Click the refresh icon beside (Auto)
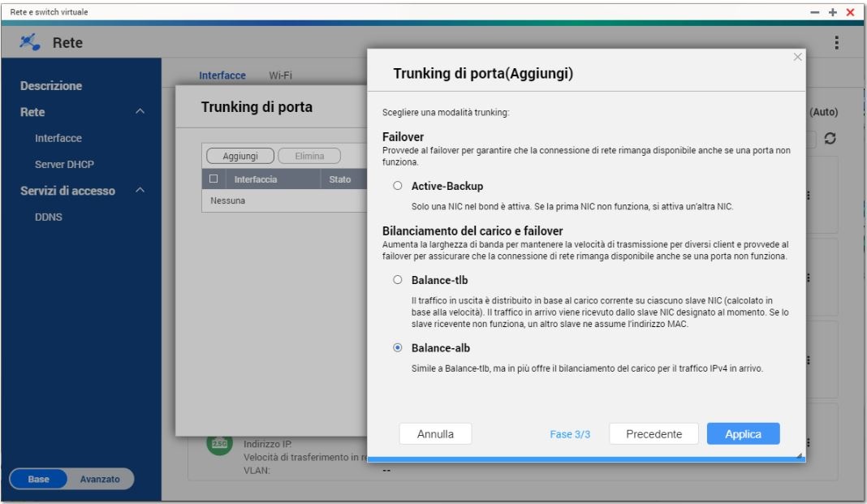Viewport: 867px width, 504px height. pos(830,139)
